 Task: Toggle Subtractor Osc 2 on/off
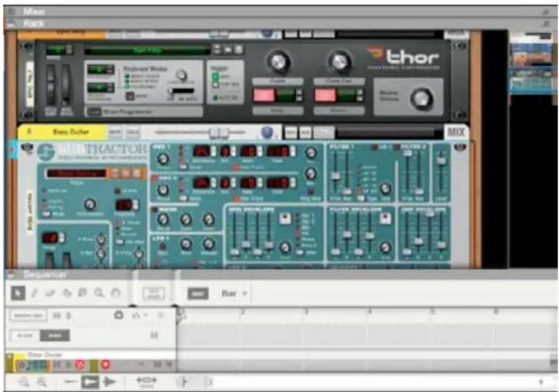click(155, 177)
